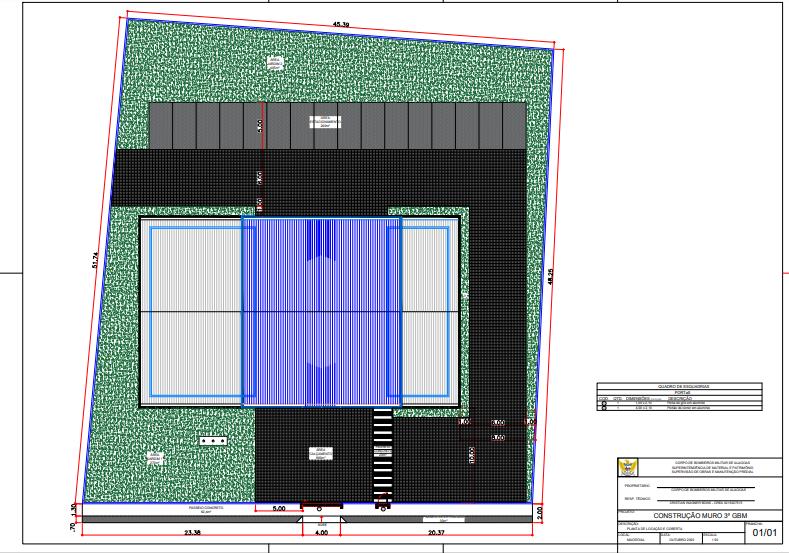Click the garden area label at top

[x=273, y=63]
